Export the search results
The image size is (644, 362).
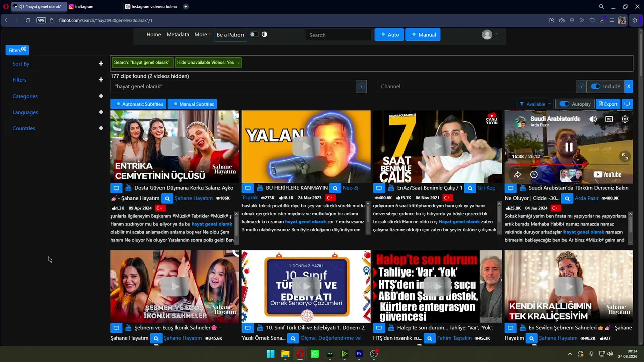point(608,104)
